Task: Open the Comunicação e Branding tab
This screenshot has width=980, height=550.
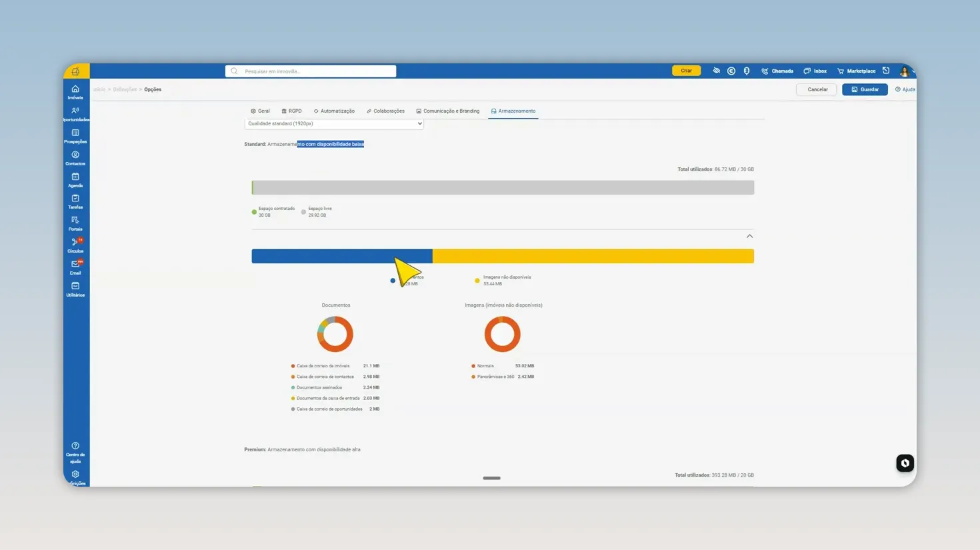Action: [x=448, y=111]
